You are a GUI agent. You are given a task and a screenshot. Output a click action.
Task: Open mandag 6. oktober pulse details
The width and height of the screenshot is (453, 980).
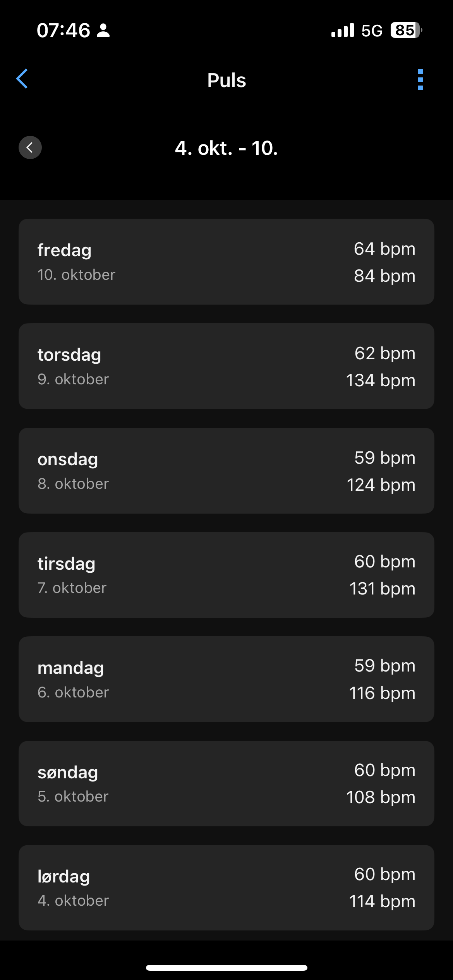(226, 679)
